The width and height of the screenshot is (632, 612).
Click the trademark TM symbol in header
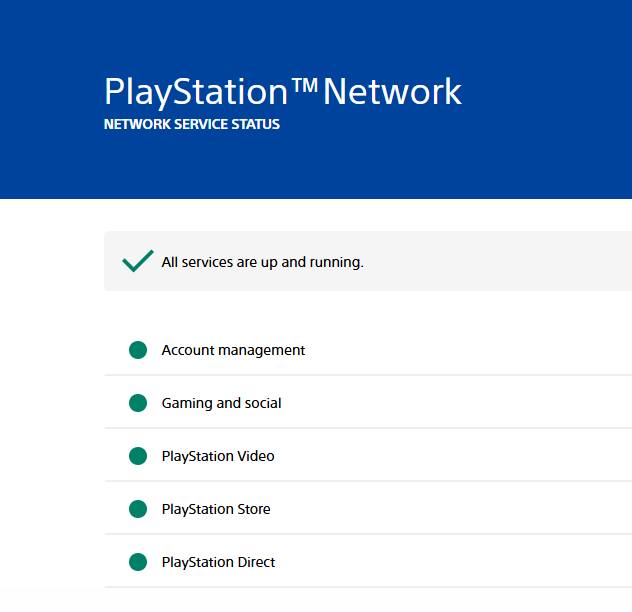pos(305,85)
